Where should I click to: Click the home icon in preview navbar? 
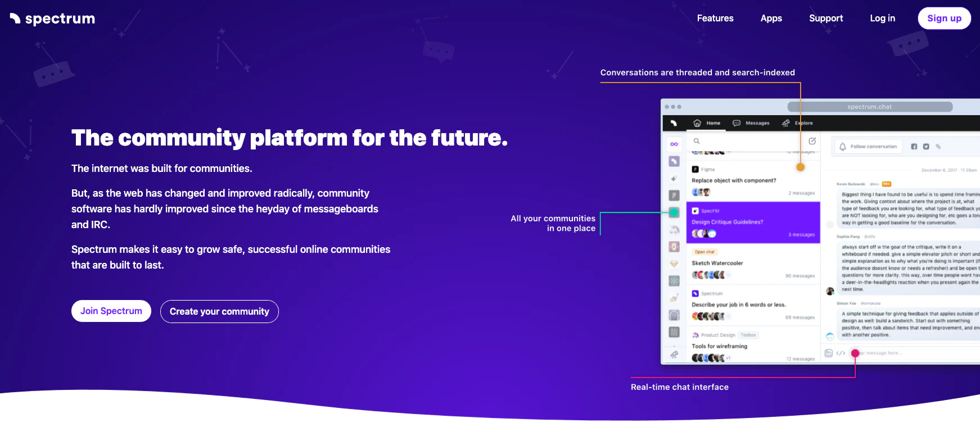pos(697,123)
